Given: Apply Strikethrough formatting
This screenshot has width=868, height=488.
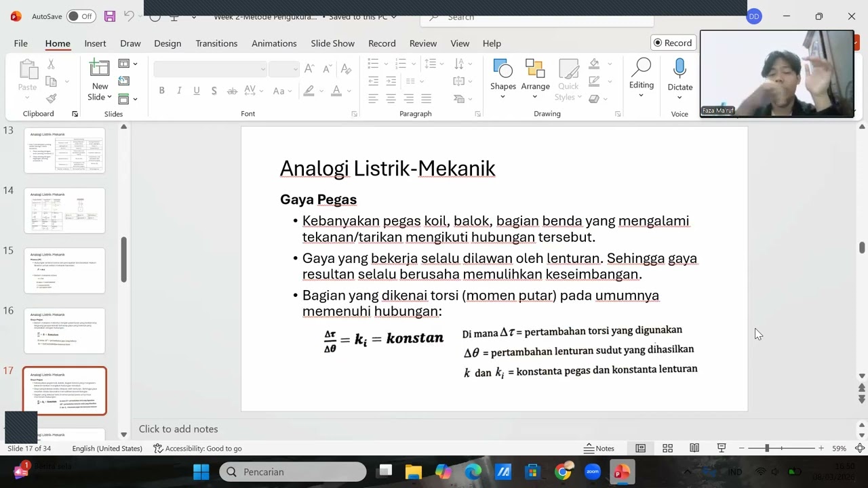Looking at the screenshot, I should 232,91.
